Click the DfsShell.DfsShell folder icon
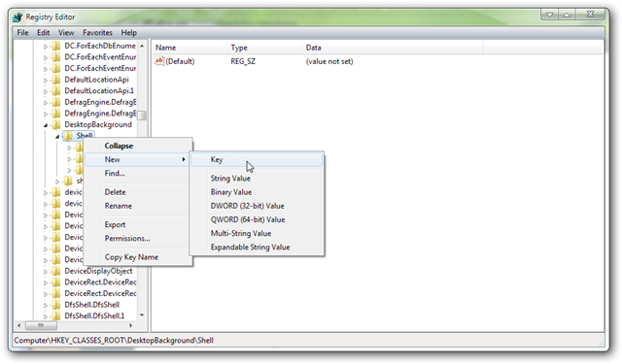This screenshot has height=364, width=622. 56,305
